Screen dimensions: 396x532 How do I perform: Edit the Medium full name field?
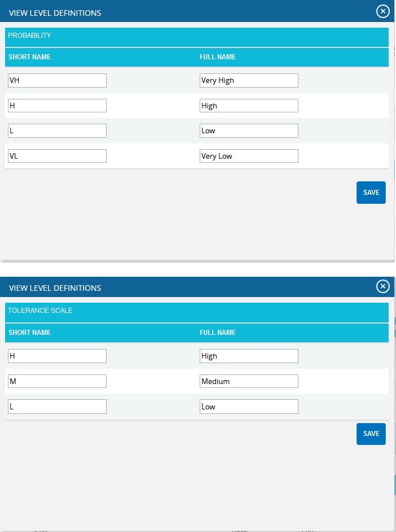[x=249, y=381]
